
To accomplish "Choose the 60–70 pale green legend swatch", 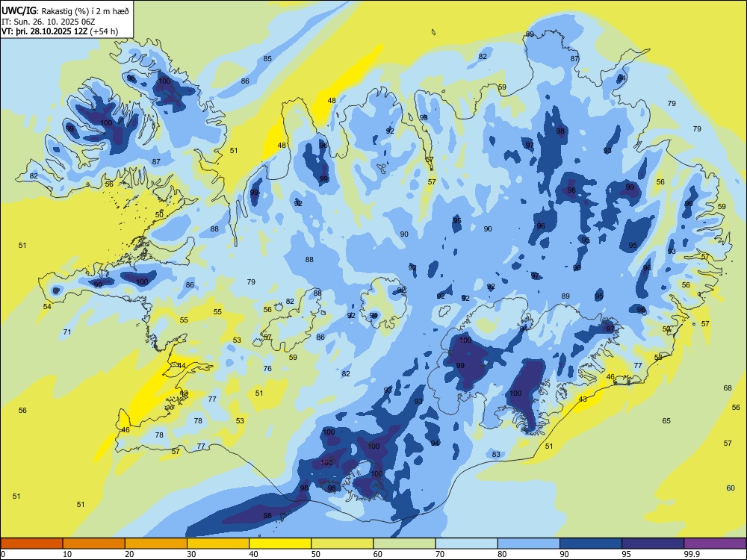I will (x=404, y=544).
